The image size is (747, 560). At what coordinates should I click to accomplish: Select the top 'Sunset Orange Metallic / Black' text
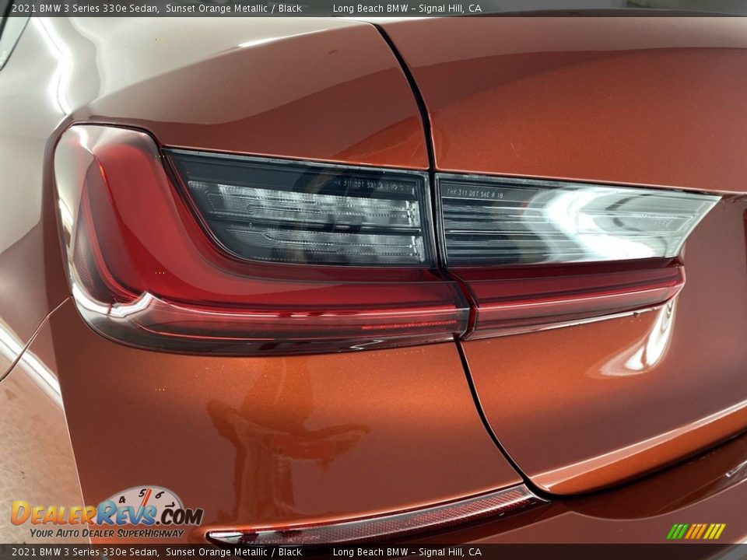233,8
